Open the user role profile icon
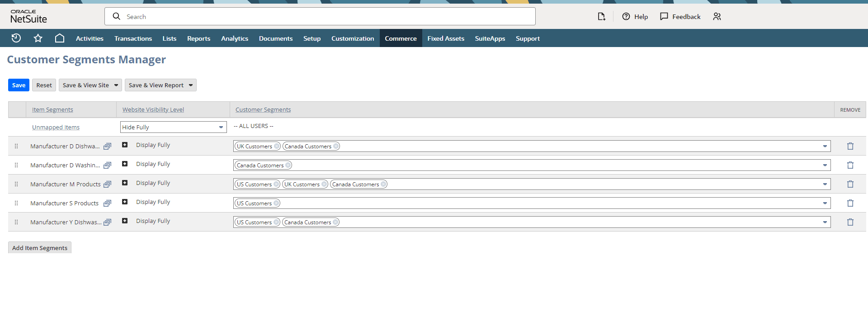868x331 pixels. point(717,16)
